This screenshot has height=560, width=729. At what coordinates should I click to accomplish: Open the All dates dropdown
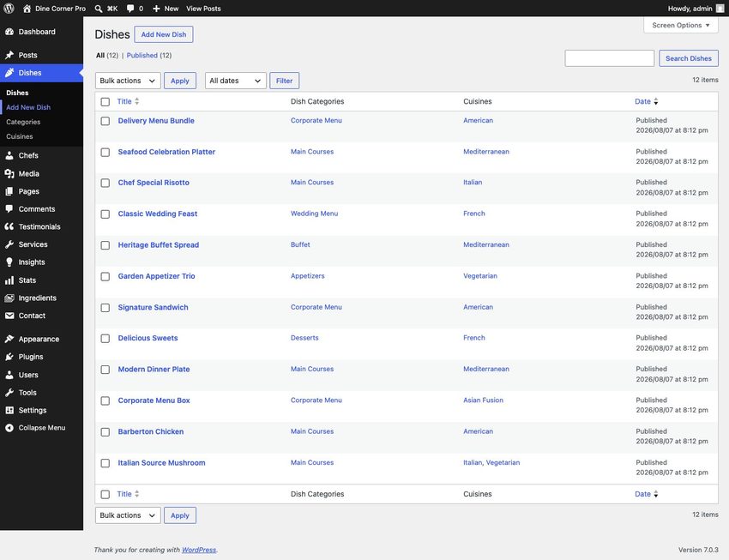(x=235, y=81)
